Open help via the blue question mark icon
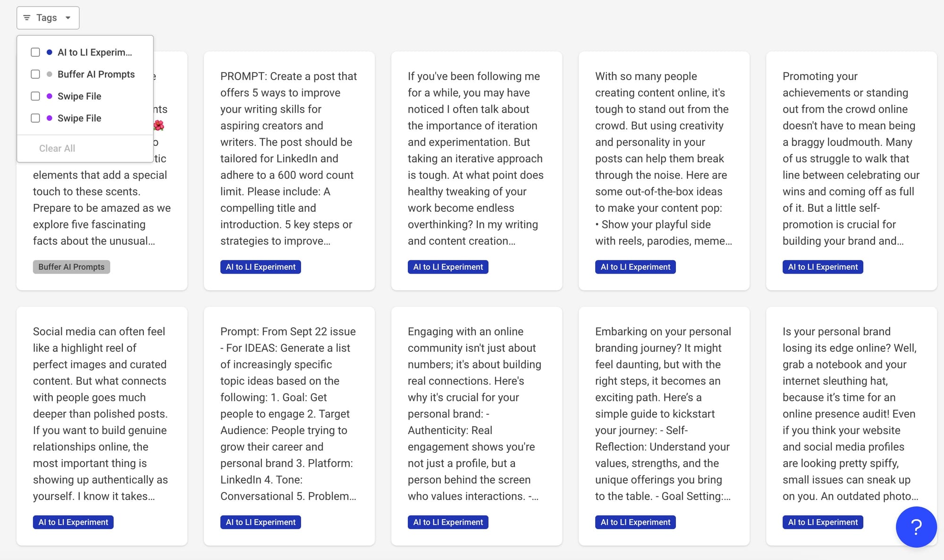 pos(916,527)
